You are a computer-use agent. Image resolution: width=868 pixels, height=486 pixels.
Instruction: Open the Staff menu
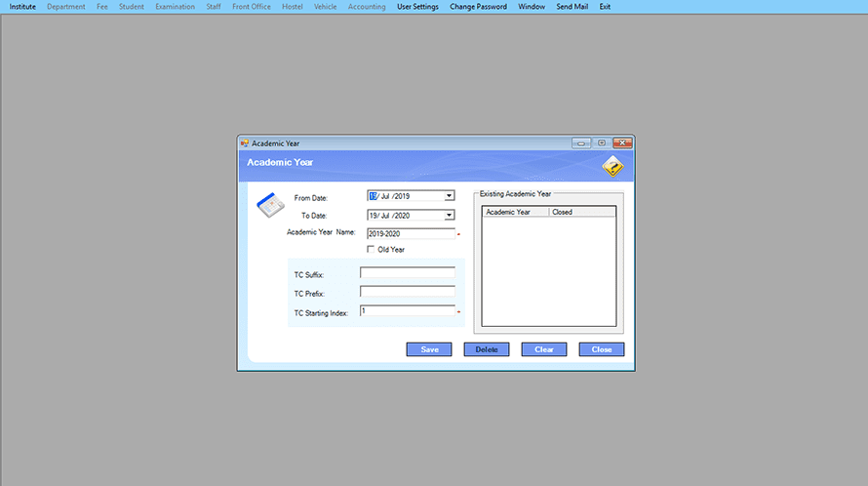pos(214,7)
